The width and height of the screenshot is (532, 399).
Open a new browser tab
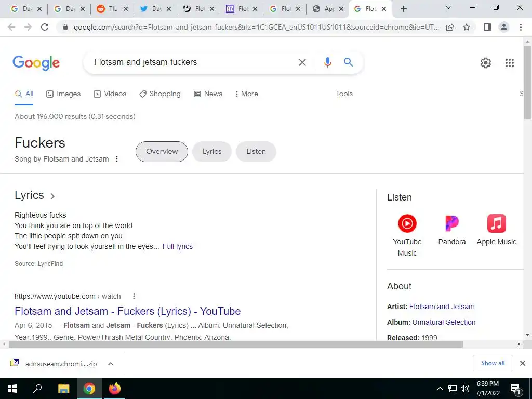click(403, 9)
